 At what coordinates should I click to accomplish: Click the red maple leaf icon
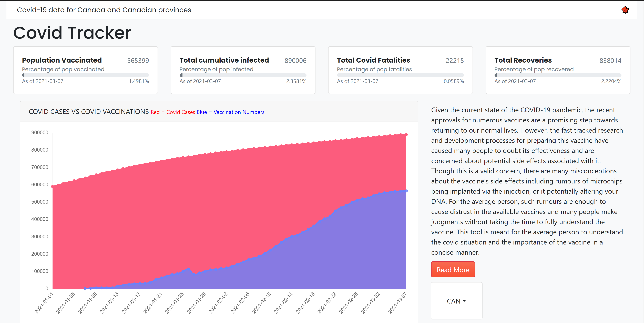click(625, 10)
